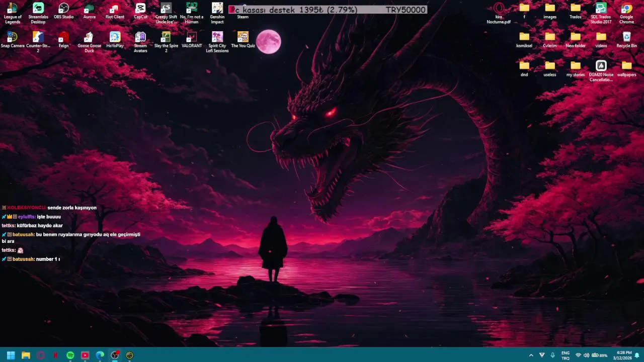
Task: Select the Feign game shortcut
Action: 64,40
